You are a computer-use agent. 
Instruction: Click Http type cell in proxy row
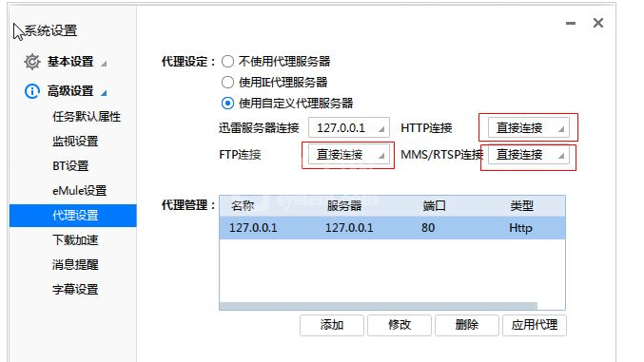tap(520, 228)
